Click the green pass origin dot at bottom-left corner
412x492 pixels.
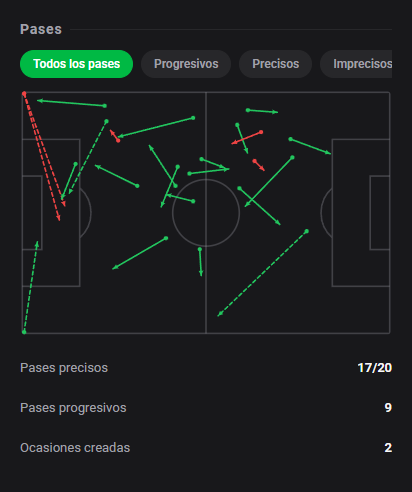click(24, 332)
